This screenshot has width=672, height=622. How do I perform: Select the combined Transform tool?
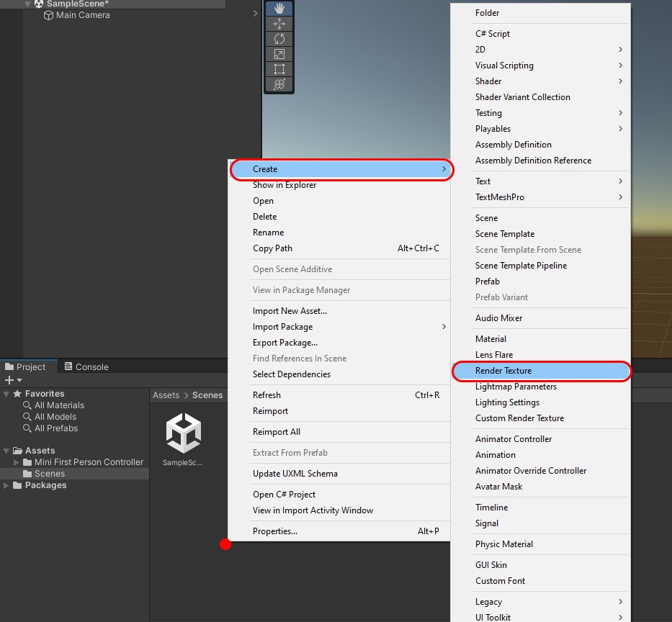coord(279,84)
